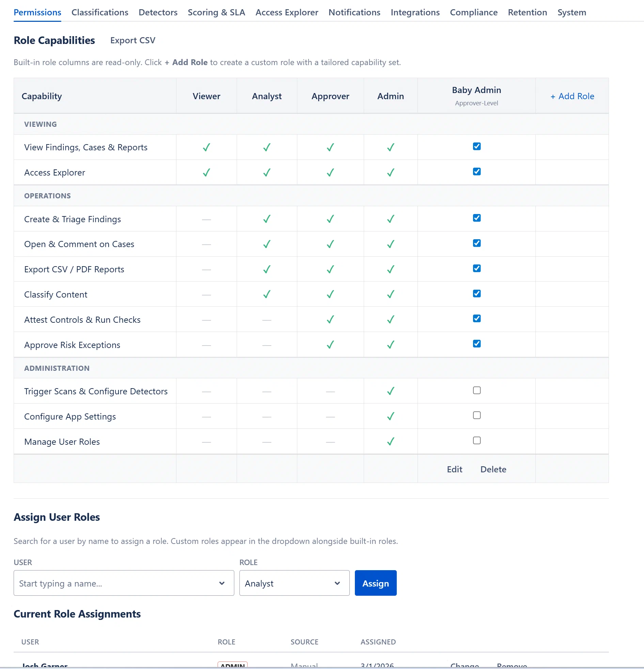Click + Add Role column header

click(572, 96)
